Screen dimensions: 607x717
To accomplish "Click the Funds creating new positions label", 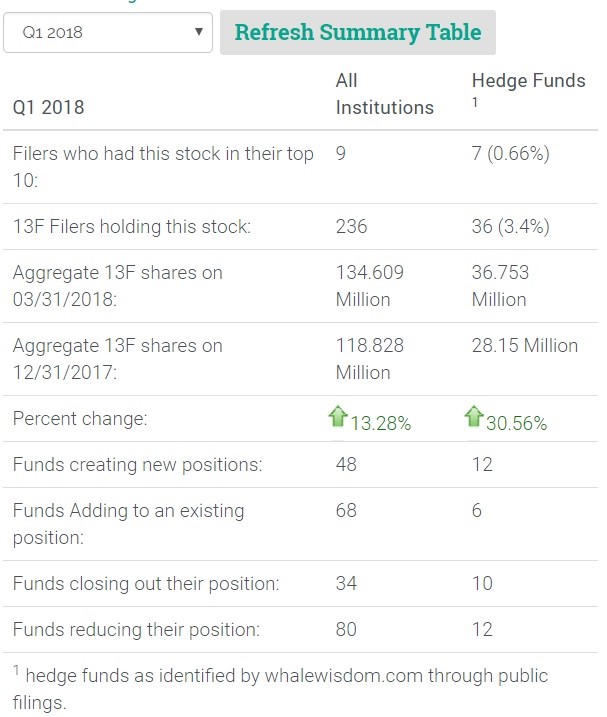I will point(137,465).
